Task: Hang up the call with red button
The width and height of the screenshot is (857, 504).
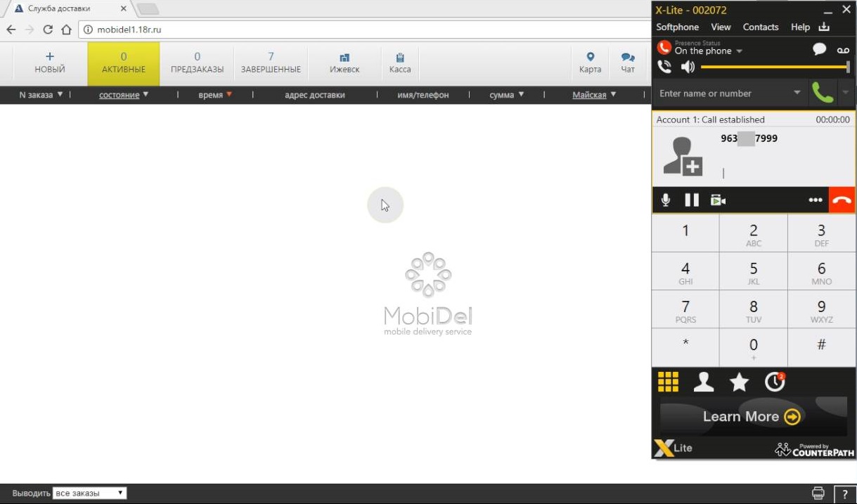Action: tap(842, 200)
